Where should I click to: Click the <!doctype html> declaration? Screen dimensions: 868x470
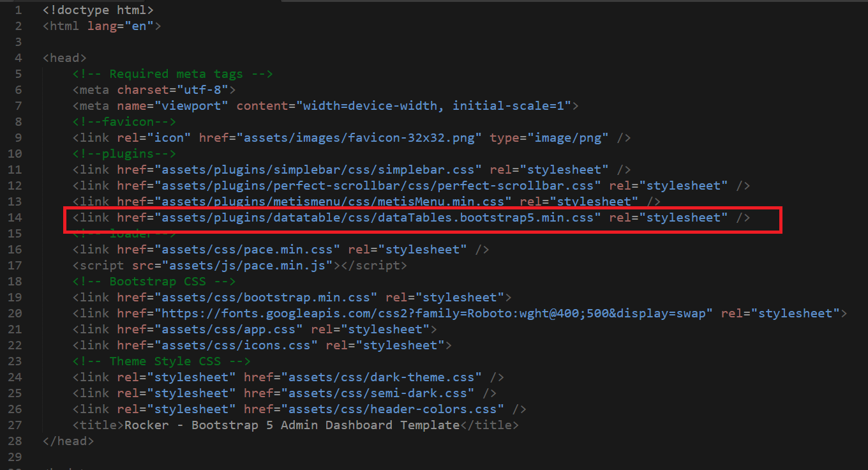[x=98, y=10]
